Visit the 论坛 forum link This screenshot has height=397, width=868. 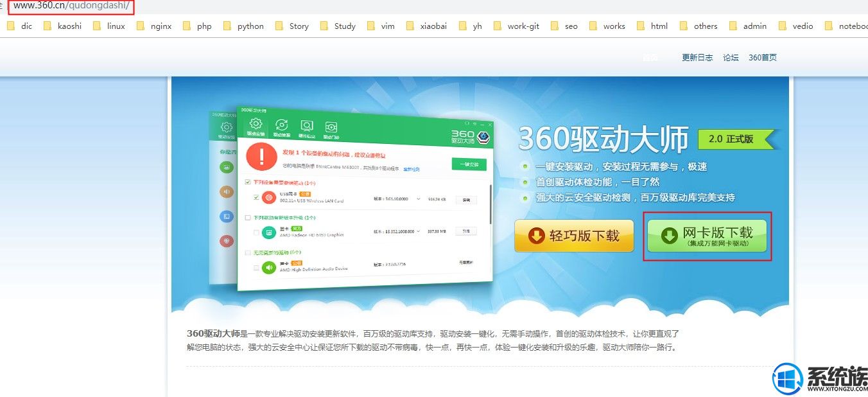731,58
